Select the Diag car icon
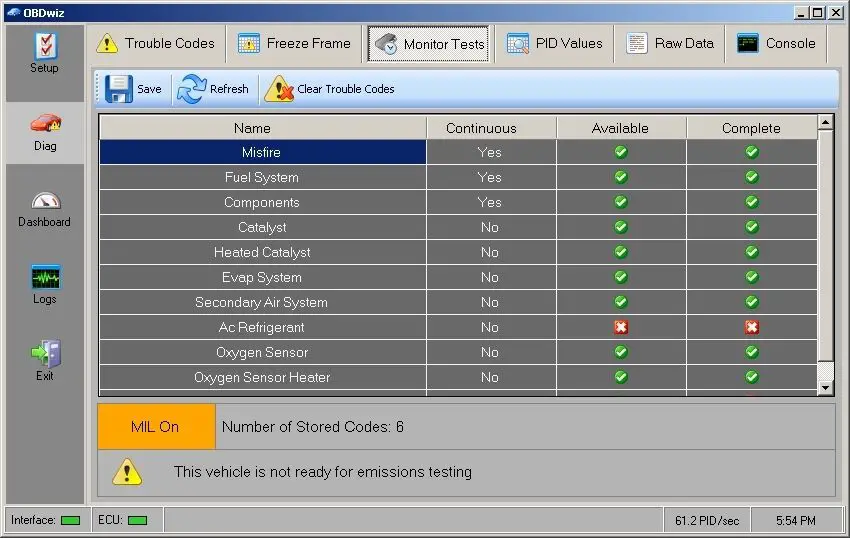 tap(45, 131)
